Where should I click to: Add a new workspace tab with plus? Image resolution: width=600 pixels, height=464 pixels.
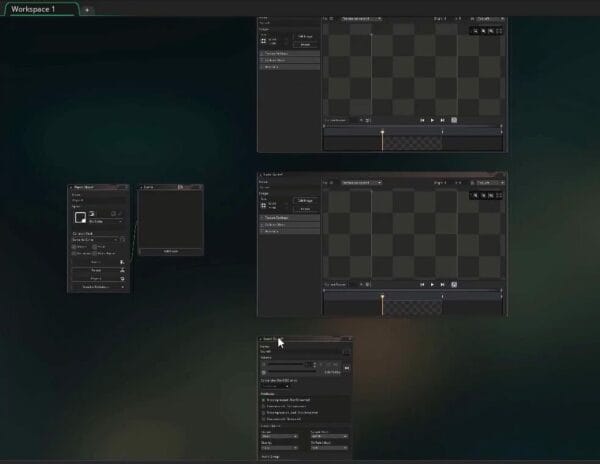(87, 10)
